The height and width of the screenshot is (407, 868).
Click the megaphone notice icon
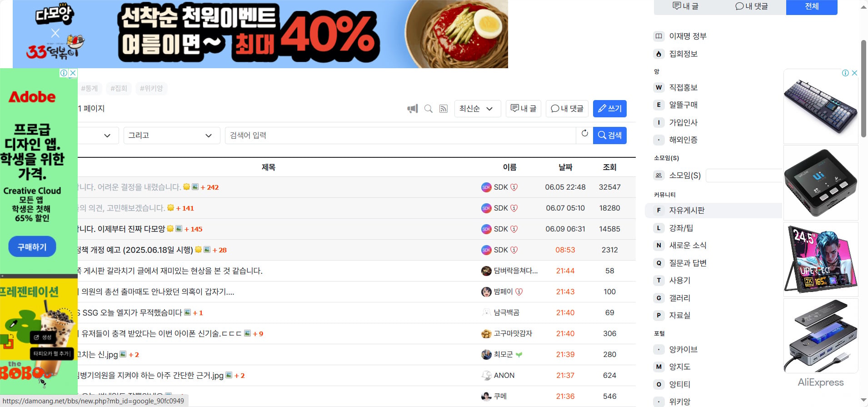tap(413, 109)
